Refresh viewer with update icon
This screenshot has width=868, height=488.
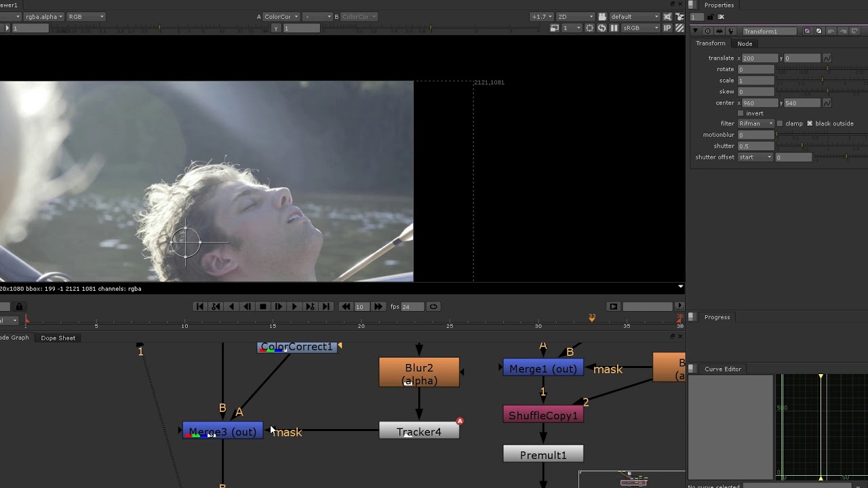tap(601, 28)
